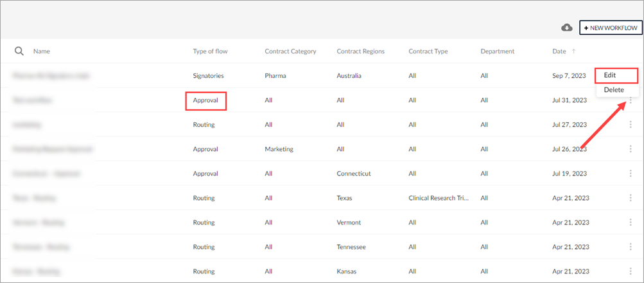The width and height of the screenshot is (644, 283).
Task: Sort by Department column header
Action: pyautogui.click(x=498, y=51)
